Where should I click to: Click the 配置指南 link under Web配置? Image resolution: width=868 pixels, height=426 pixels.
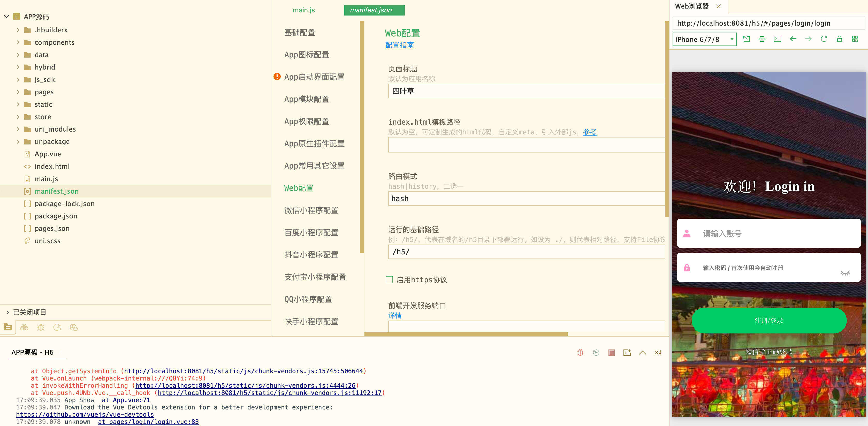399,45
